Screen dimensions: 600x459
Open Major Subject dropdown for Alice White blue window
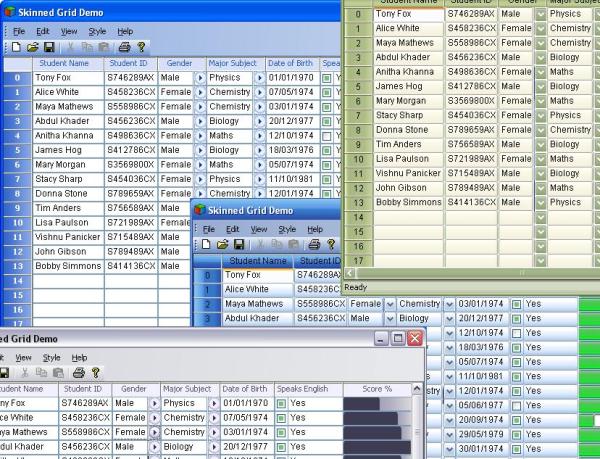pyautogui.click(x=259, y=93)
